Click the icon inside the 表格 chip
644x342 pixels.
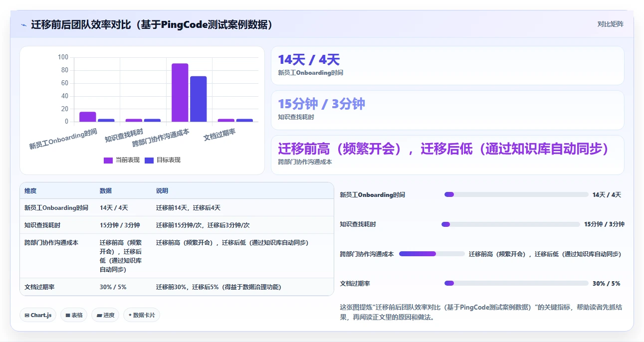(68, 315)
